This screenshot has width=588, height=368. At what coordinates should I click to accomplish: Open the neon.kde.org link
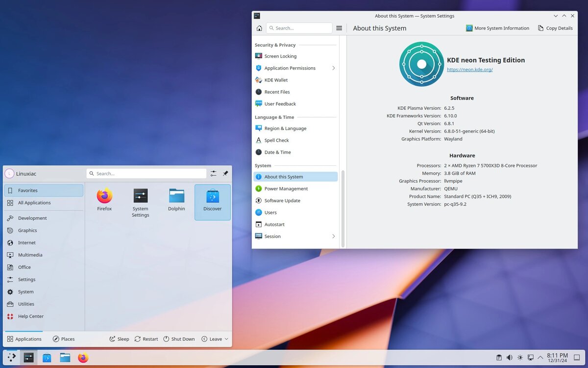(x=469, y=69)
